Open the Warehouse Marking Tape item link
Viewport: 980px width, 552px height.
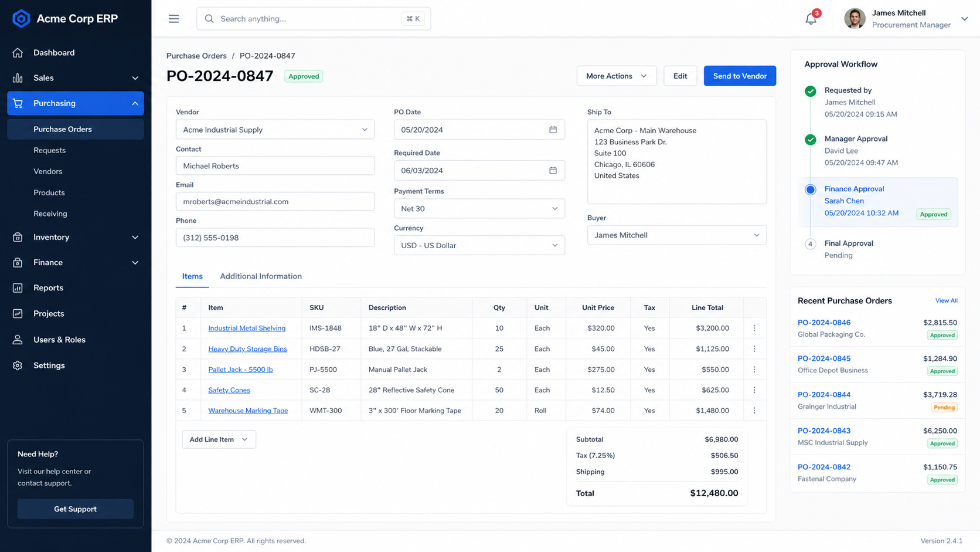248,411
